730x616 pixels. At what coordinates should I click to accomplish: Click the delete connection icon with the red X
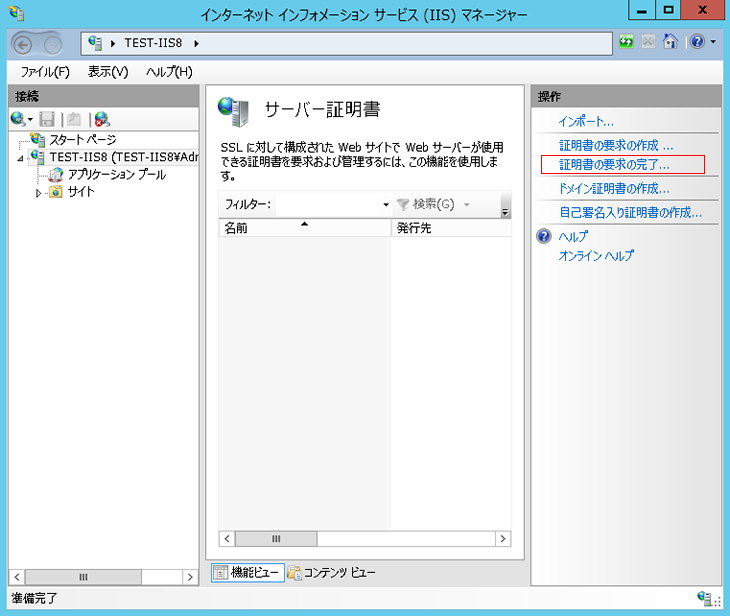point(102,119)
